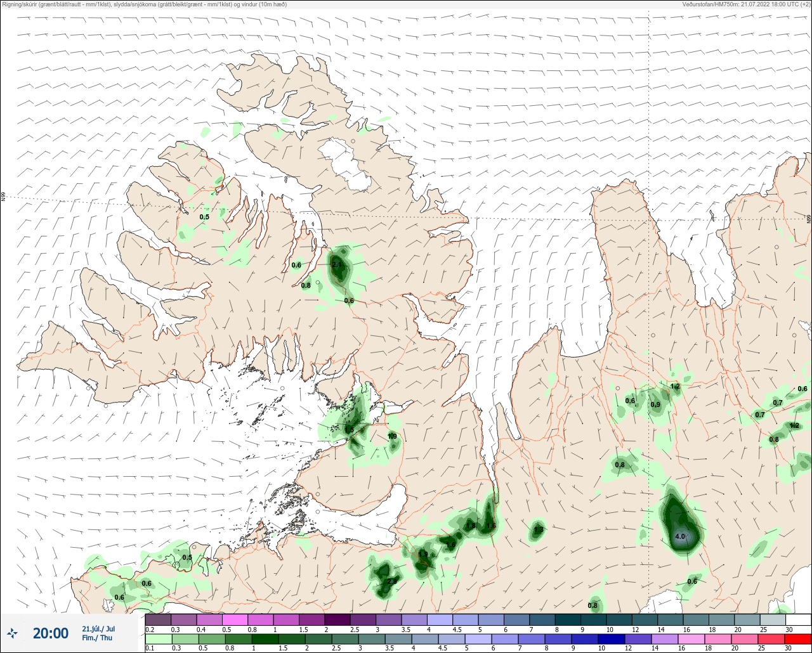
Task: Click the 2.8 precipitation value on the map
Action: point(391,581)
